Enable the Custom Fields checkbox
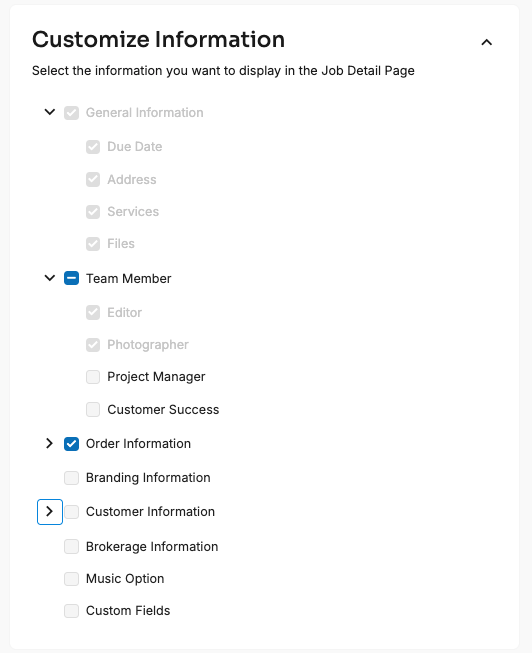The height and width of the screenshot is (653, 532). pos(72,611)
